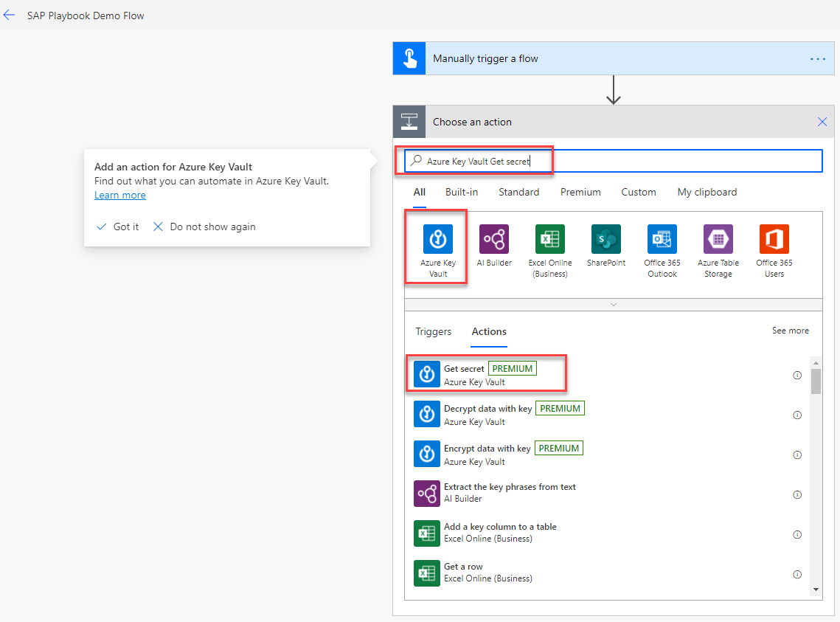Image resolution: width=840 pixels, height=622 pixels.
Task: Select the Excel Online (Business) connector
Action: click(x=549, y=251)
